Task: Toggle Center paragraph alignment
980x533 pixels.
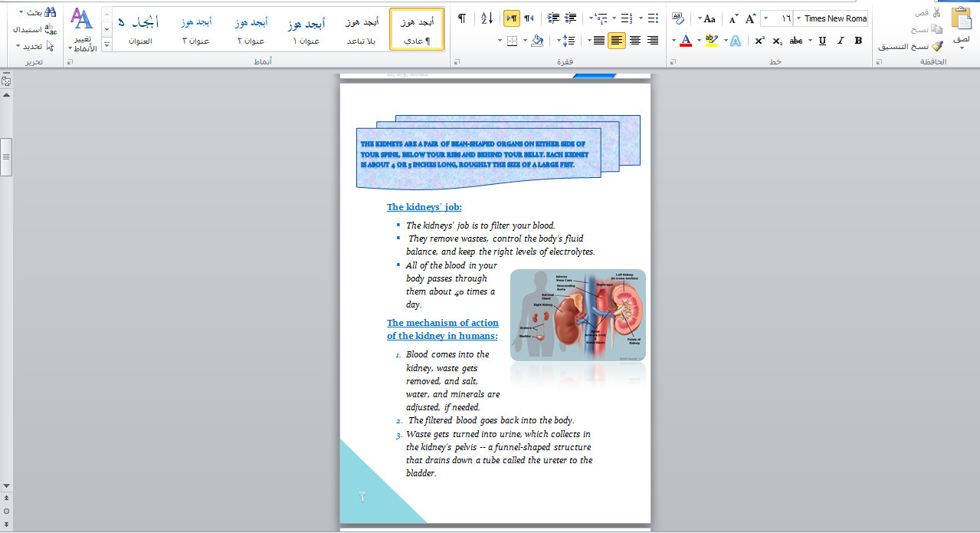Action: point(635,41)
